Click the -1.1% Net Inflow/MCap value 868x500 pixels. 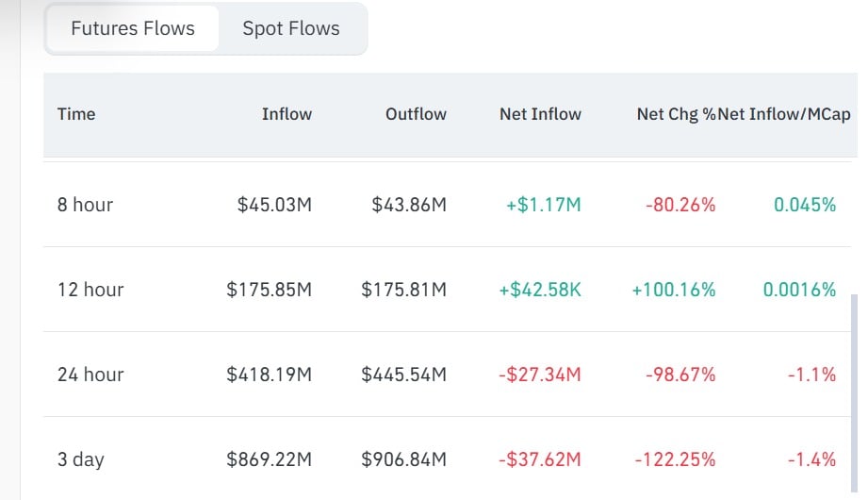point(811,375)
